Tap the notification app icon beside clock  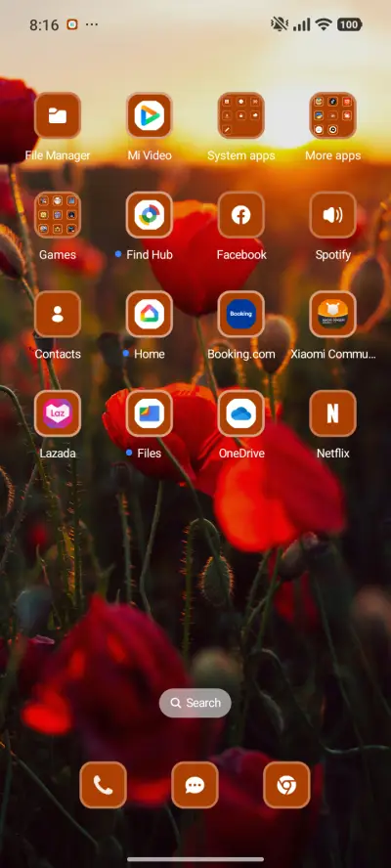72,24
